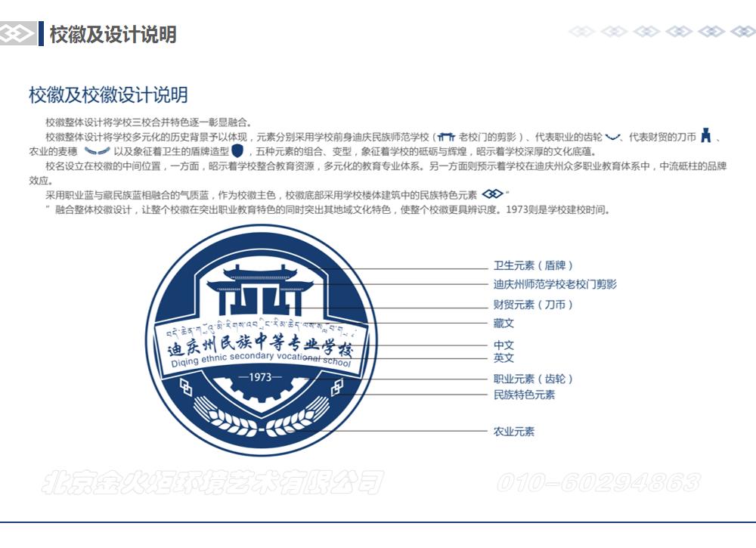Select the 迪庆州师范学校老校门剪影 label
This screenshot has width=756, height=548.
coord(555,285)
